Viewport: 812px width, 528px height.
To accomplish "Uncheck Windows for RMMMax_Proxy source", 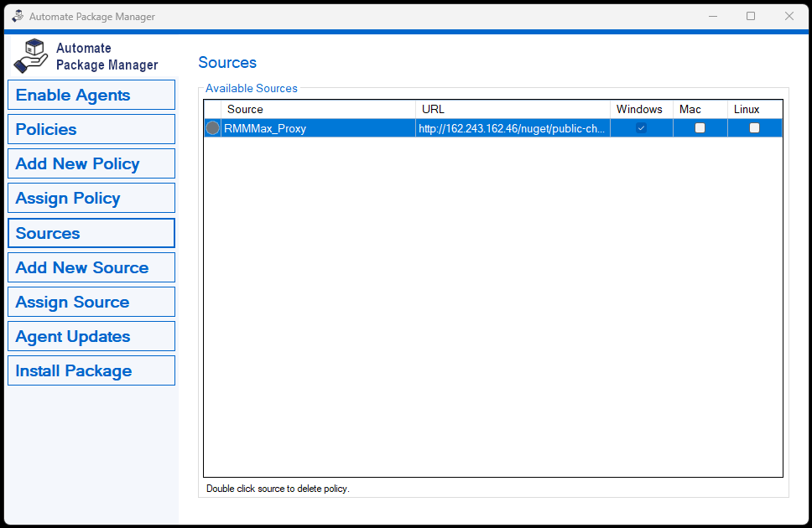I will coord(640,127).
